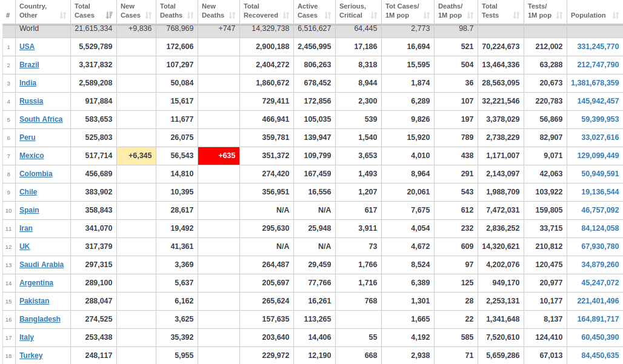Follow the Italy link

(x=27, y=337)
